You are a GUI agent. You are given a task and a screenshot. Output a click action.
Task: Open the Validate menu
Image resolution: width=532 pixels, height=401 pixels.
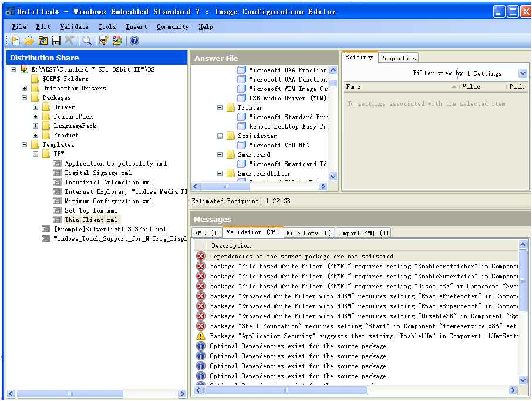coord(75,26)
